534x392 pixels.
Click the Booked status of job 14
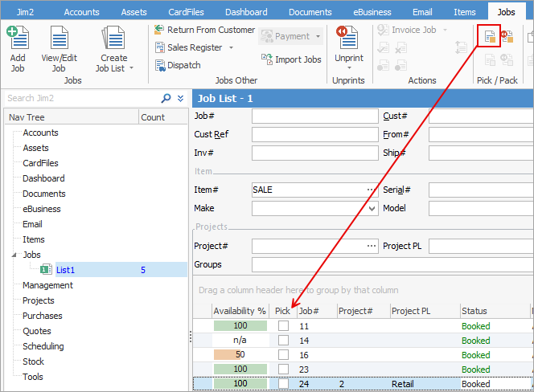click(476, 341)
